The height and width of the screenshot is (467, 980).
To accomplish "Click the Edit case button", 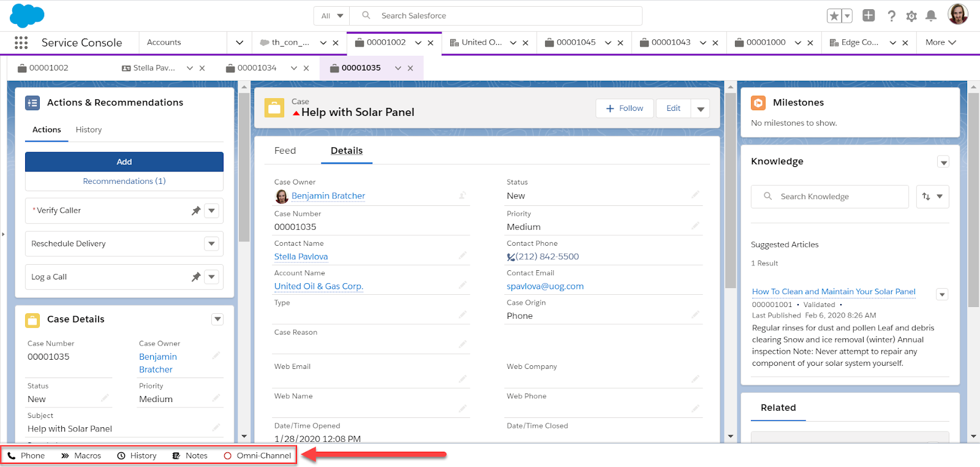I will pos(673,108).
